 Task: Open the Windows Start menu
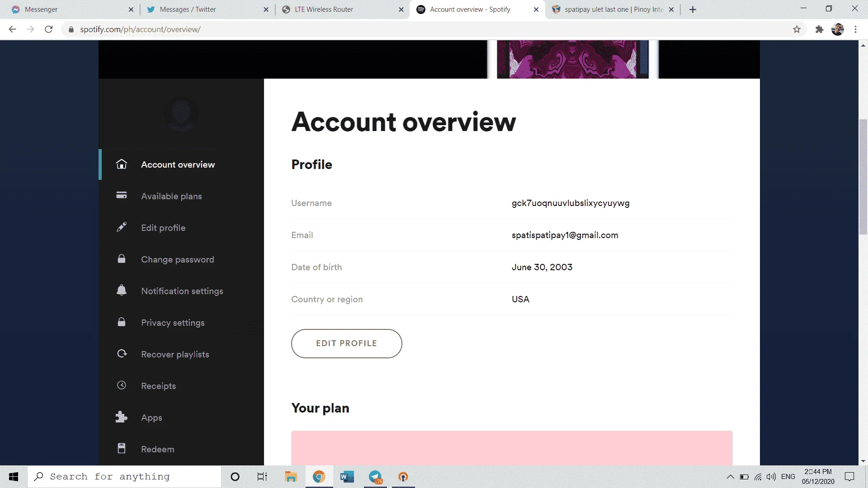point(14,477)
